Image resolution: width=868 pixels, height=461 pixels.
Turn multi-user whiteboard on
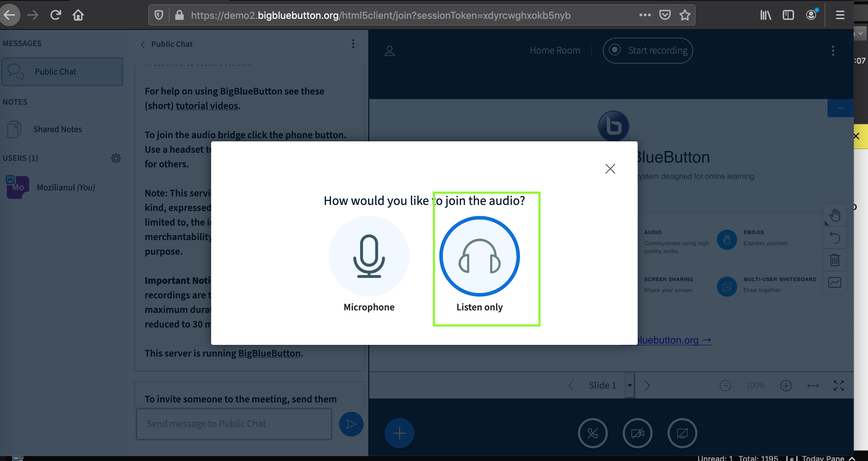coord(835,282)
